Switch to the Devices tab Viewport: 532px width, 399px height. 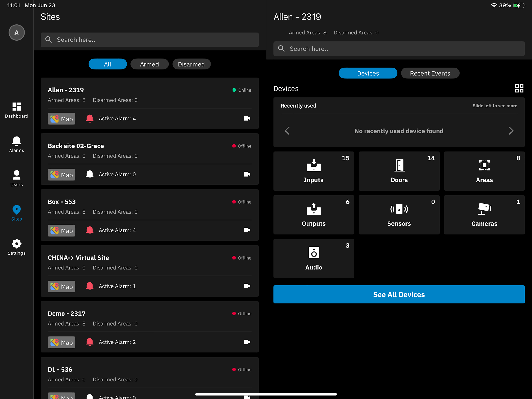(x=368, y=73)
